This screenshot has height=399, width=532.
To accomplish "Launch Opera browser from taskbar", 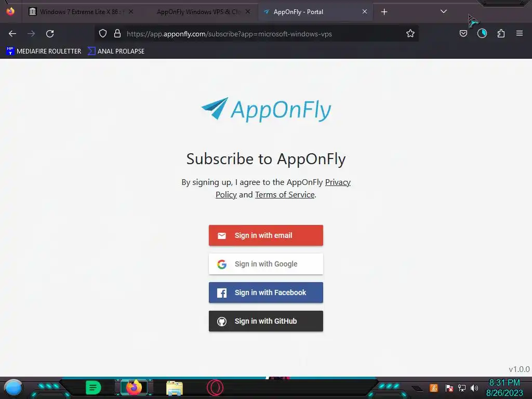I will coord(215,388).
